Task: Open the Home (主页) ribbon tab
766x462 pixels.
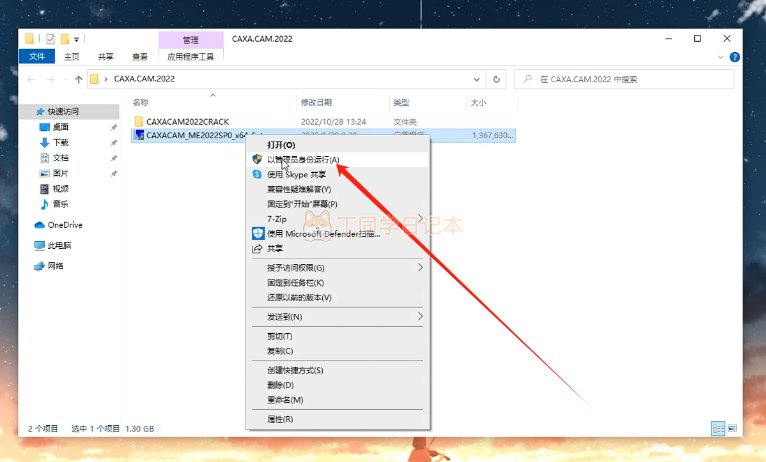Action: pyautogui.click(x=71, y=57)
